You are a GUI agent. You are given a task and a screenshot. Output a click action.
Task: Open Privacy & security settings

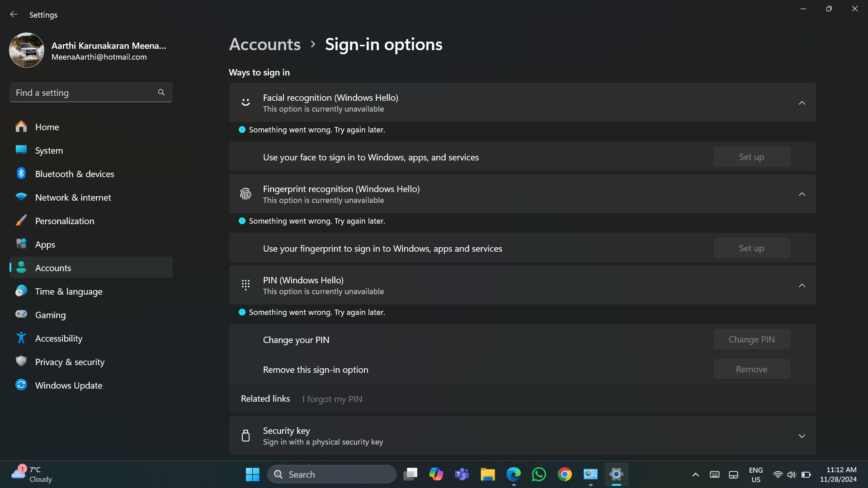point(91,362)
